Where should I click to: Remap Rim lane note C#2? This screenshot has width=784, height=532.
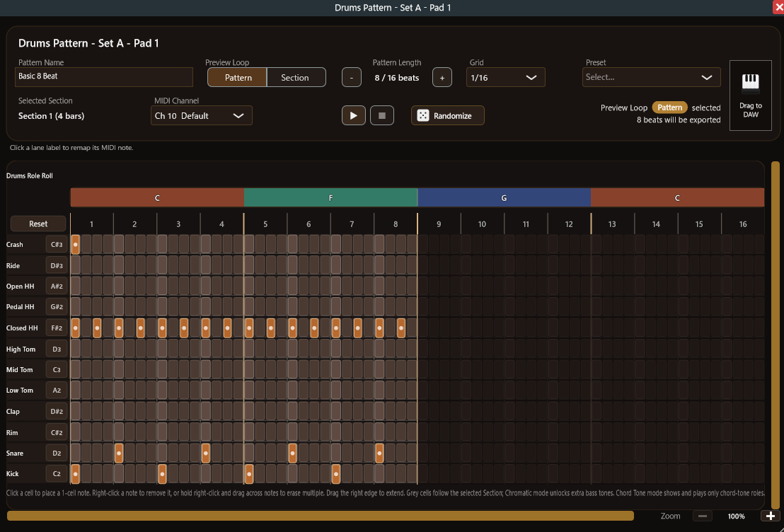coord(57,432)
